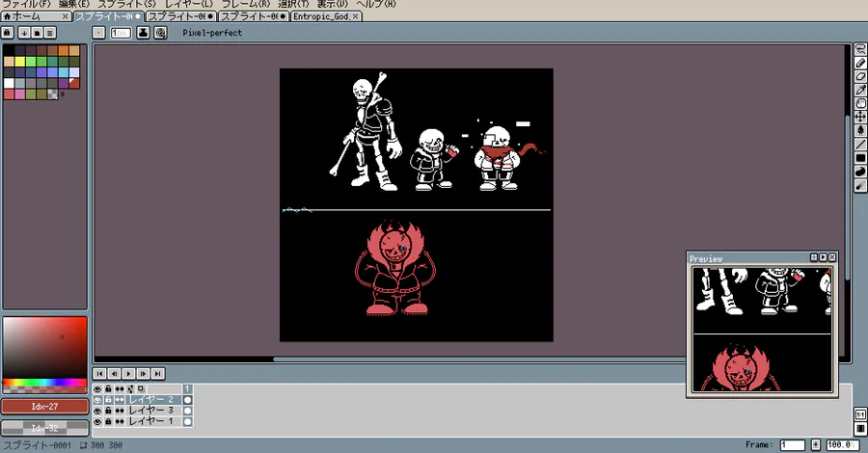Open the レイヤー(L) menu
The height and width of the screenshot is (453, 868).
[x=189, y=4]
